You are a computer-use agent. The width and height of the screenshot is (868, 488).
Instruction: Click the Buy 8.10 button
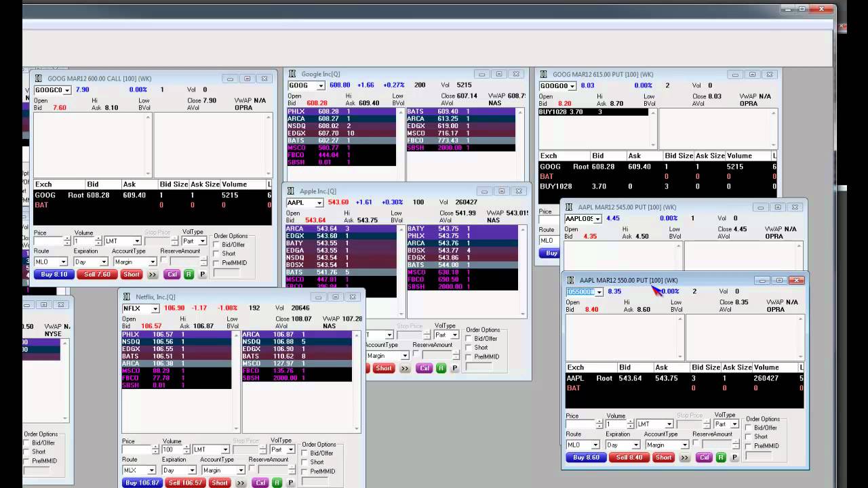pyautogui.click(x=54, y=274)
